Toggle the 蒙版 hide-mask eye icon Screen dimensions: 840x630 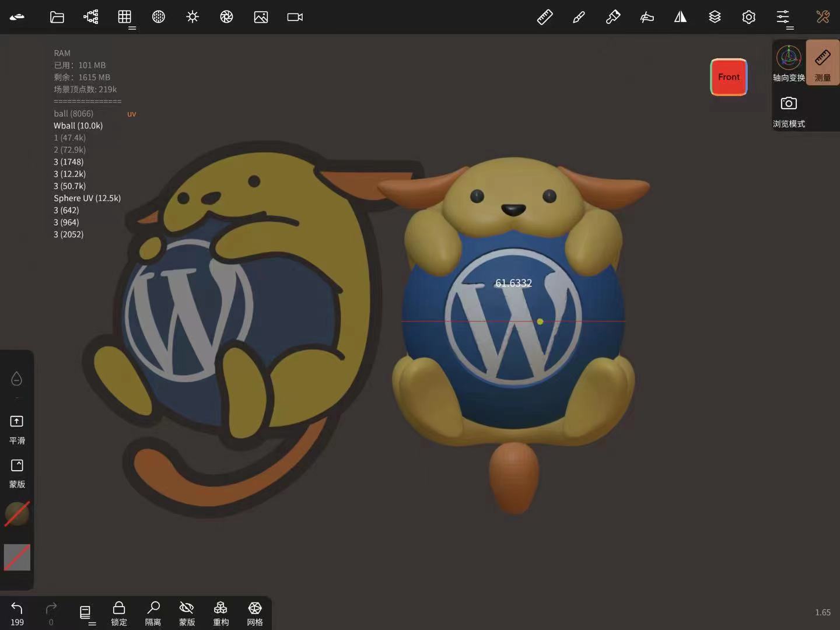187,613
